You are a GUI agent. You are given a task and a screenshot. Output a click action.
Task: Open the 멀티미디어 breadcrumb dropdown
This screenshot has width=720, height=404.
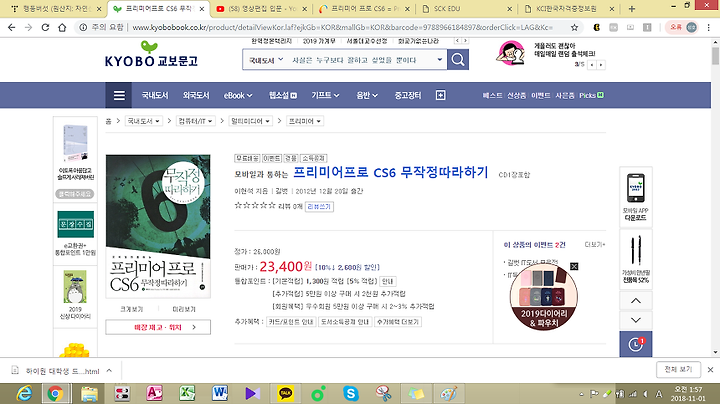pyautogui.click(x=251, y=121)
